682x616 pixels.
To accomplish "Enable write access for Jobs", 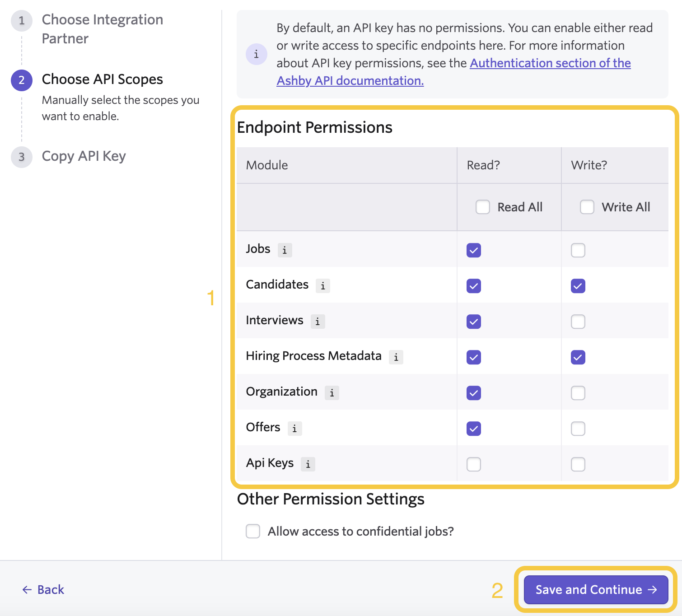I will (x=578, y=250).
